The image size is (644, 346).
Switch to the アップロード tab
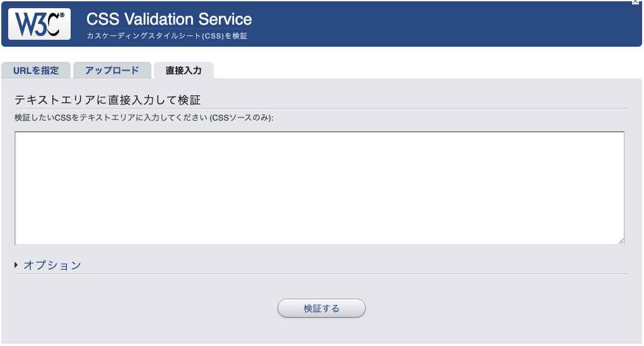[x=112, y=70]
